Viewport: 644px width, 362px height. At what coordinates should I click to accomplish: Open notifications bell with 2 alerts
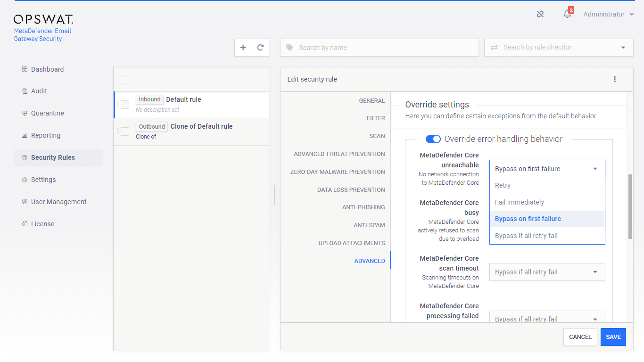coord(568,14)
